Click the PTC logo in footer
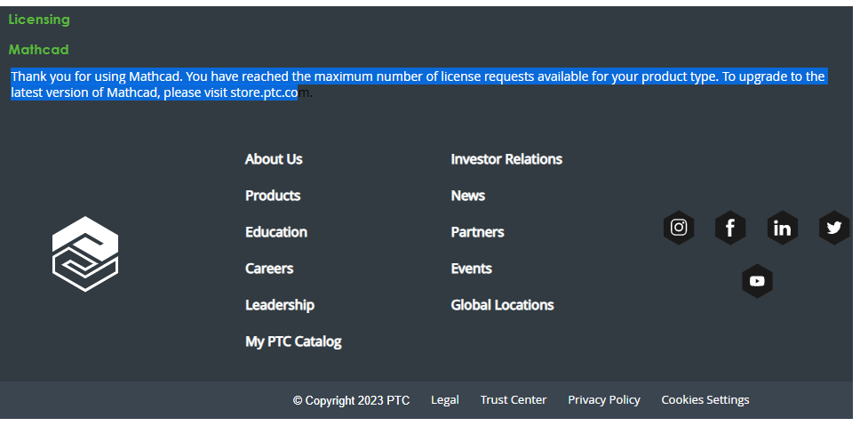 coord(85,253)
